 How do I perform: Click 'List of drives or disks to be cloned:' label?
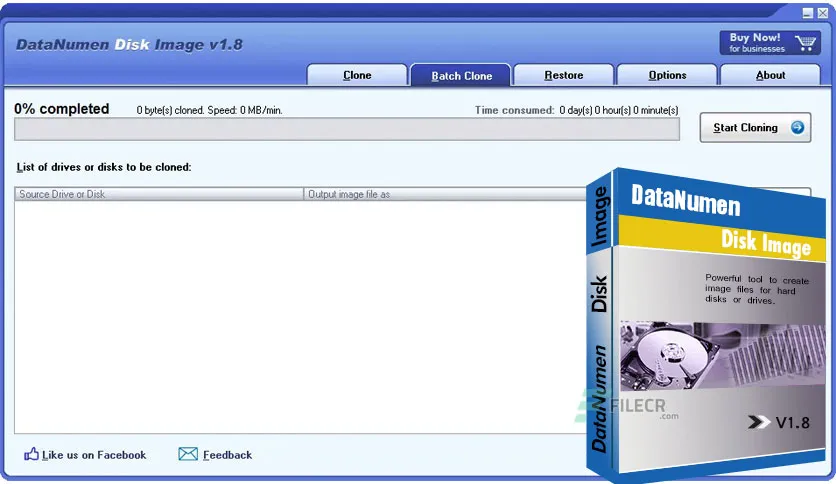pyautogui.click(x=104, y=167)
